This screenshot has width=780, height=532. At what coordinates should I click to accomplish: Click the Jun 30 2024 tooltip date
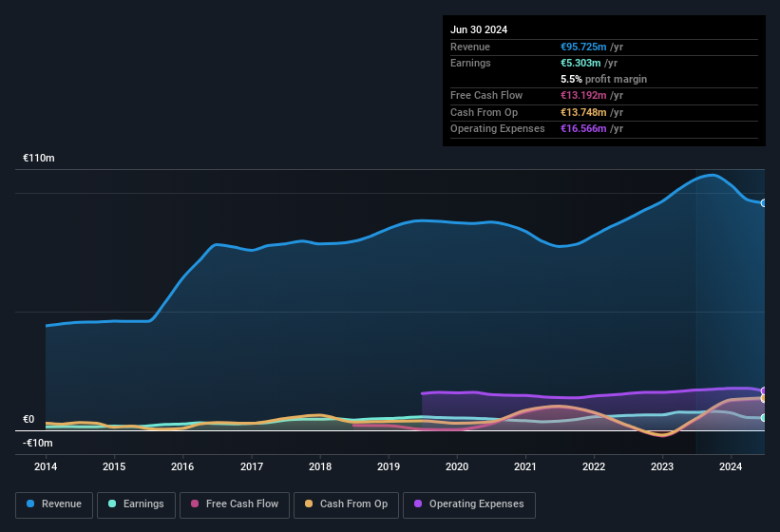click(479, 29)
